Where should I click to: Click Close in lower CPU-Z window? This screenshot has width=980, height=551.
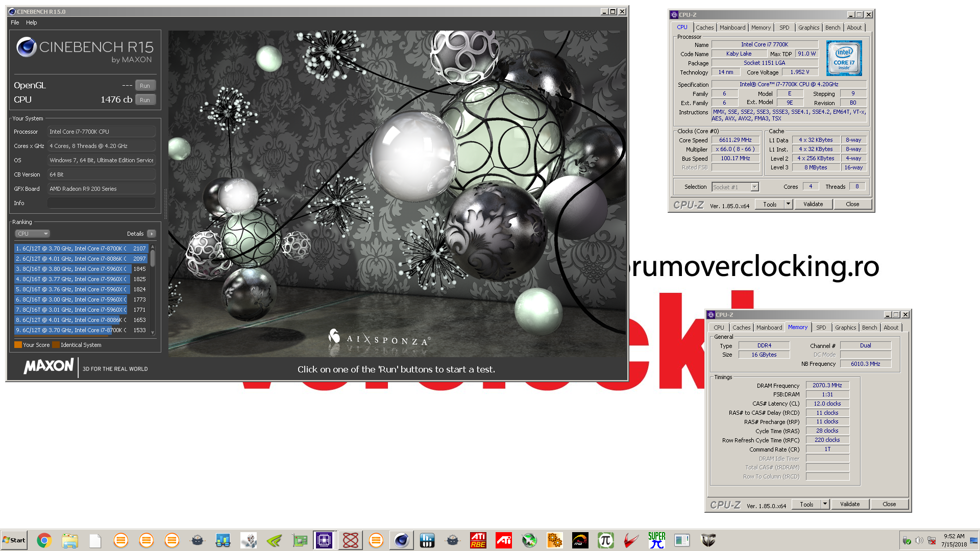889,504
